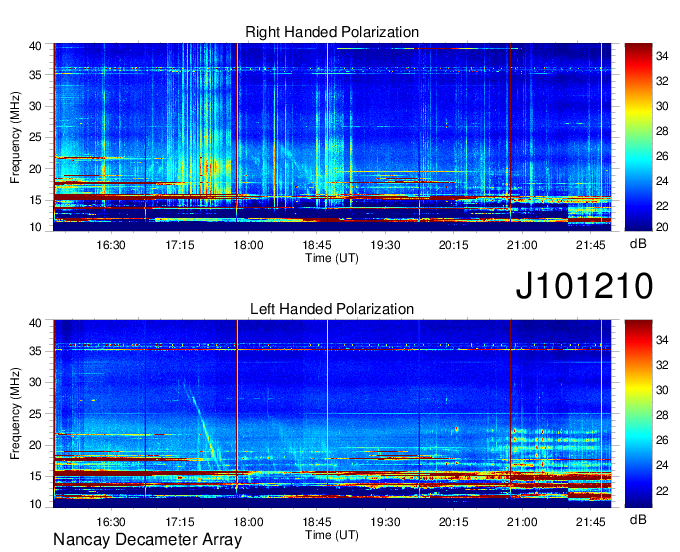The image size is (680, 552).
Task: Click 18:00 tick under Left Handed plot
Action: coord(248,522)
